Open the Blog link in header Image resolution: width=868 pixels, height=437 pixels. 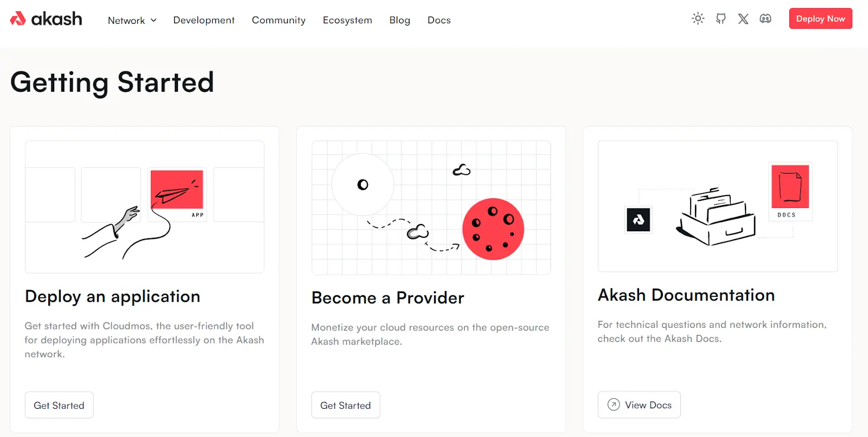(x=400, y=20)
